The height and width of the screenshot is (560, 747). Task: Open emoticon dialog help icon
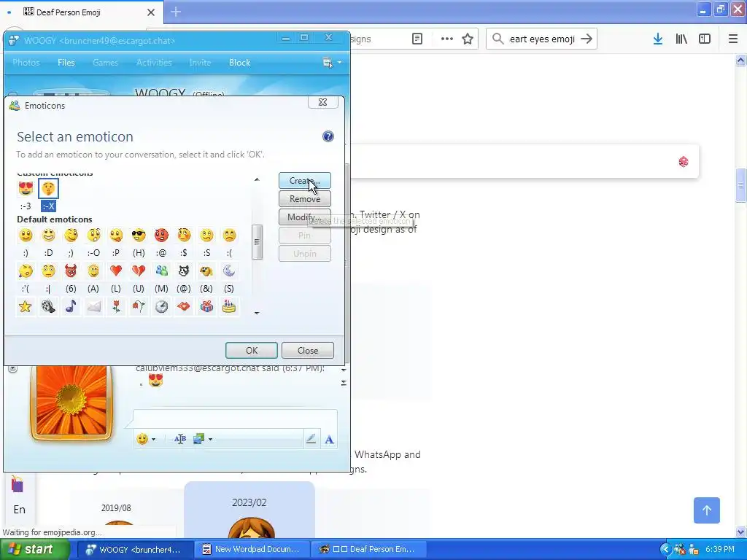[x=328, y=136]
